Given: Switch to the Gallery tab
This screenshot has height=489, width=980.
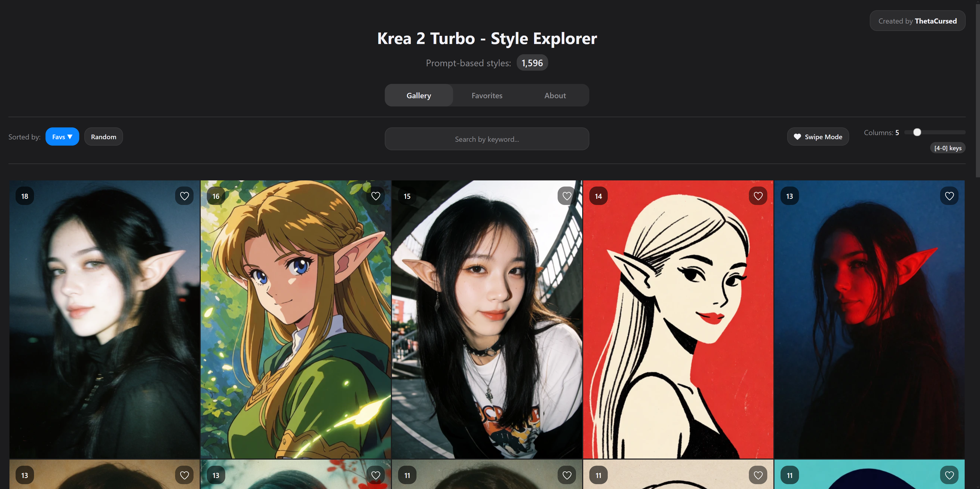Looking at the screenshot, I should 419,96.
